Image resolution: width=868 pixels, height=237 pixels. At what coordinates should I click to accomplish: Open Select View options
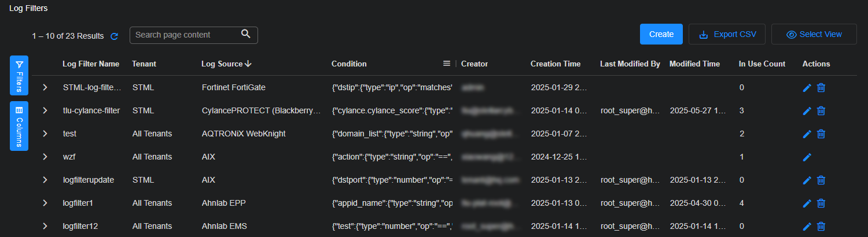click(814, 34)
